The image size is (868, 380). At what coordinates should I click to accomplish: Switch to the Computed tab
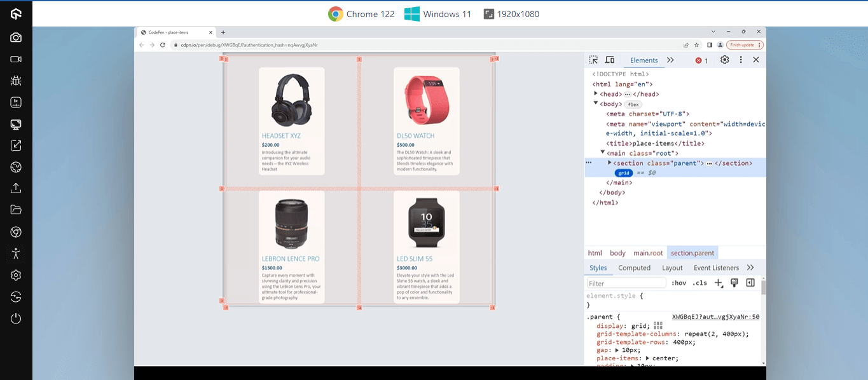pos(634,268)
